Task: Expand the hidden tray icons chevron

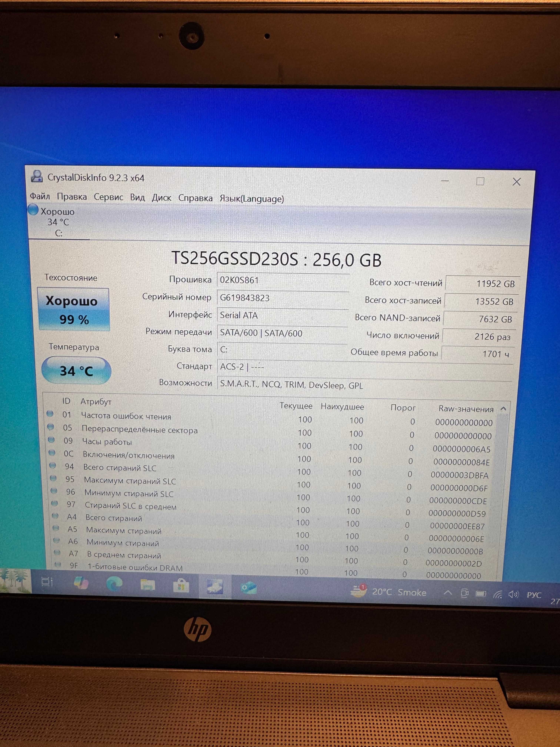Action: click(448, 593)
